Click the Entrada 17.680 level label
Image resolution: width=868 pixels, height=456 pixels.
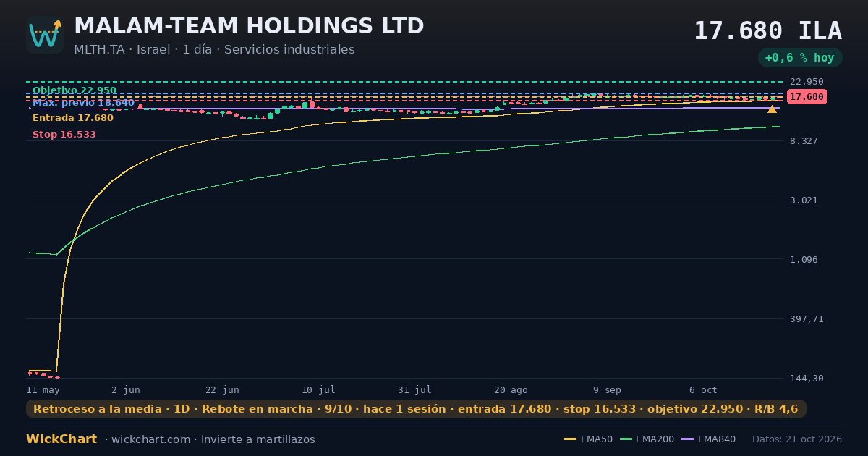[73, 118]
